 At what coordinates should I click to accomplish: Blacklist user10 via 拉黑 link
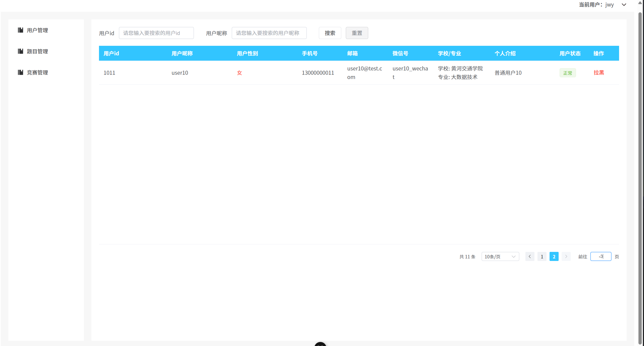[599, 73]
